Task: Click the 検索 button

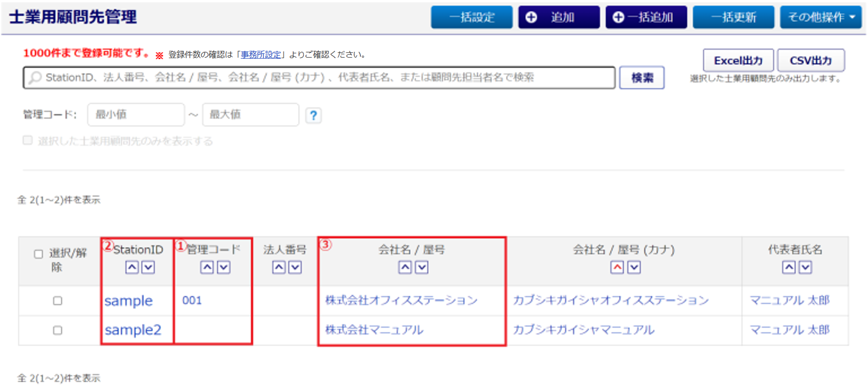Action: point(642,78)
